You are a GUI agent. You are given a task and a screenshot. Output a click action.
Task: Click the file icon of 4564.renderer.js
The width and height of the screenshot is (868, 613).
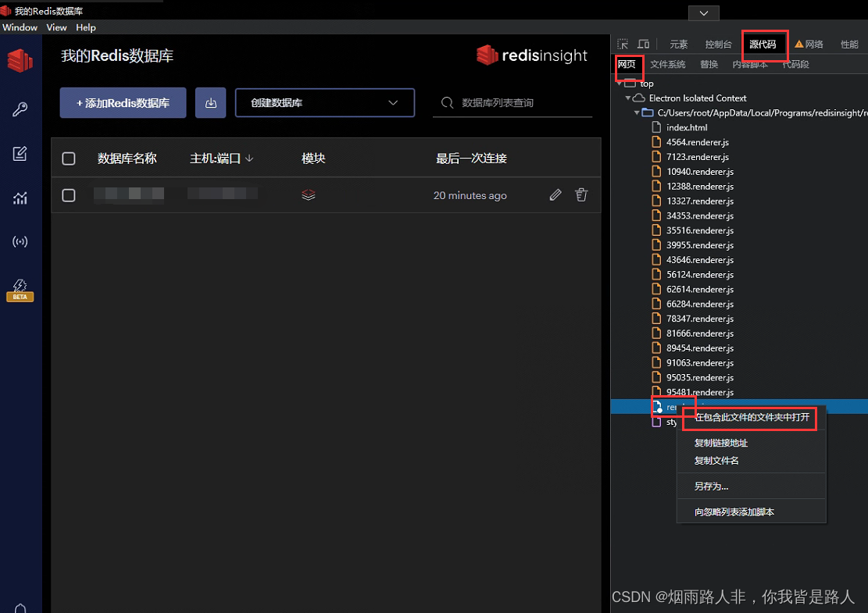point(656,142)
